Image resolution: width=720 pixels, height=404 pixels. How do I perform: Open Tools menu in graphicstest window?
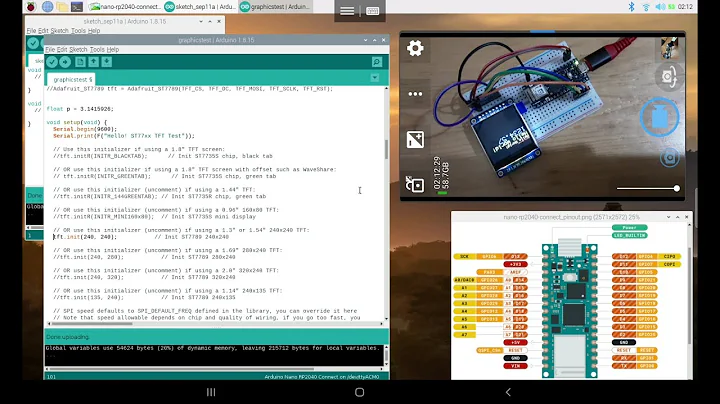click(x=97, y=50)
